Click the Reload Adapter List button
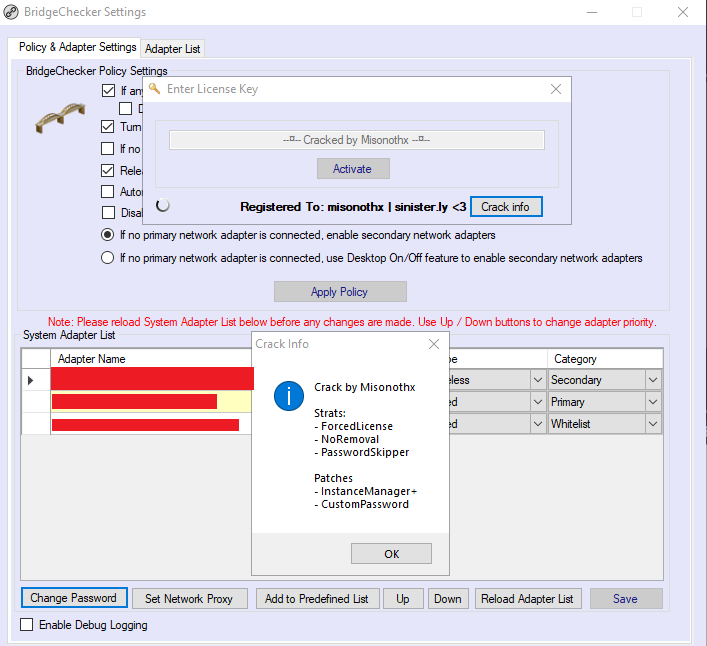707x646 pixels. pos(528,599)
